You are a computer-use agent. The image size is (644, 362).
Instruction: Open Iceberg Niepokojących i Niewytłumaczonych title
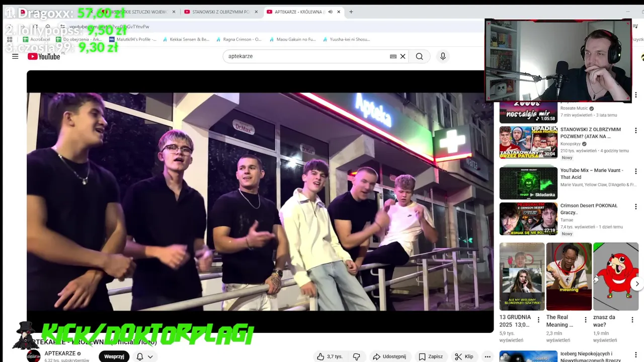click(x=590, y=356)
